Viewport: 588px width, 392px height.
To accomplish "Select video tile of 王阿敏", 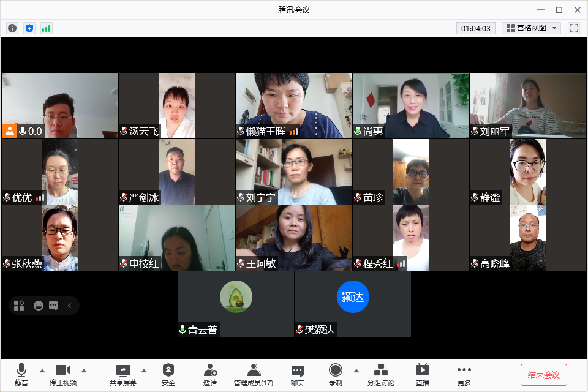I will [293, 238].
